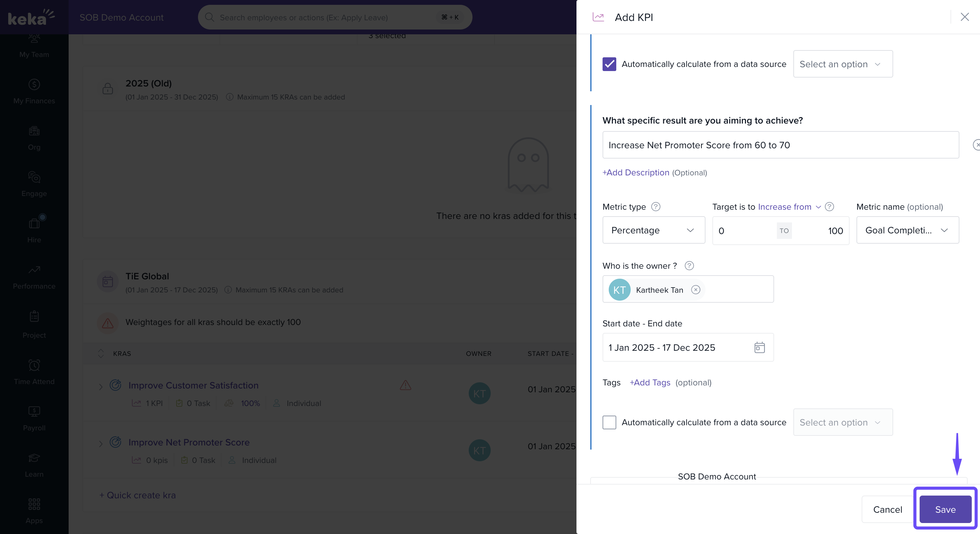Open top Select an option data source dropdown

pos(842,64)
